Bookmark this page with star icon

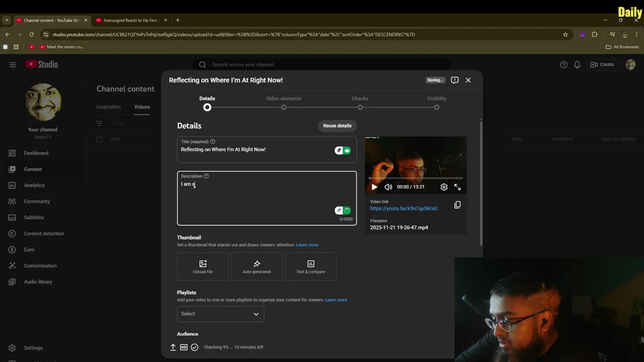click(566, 34)
